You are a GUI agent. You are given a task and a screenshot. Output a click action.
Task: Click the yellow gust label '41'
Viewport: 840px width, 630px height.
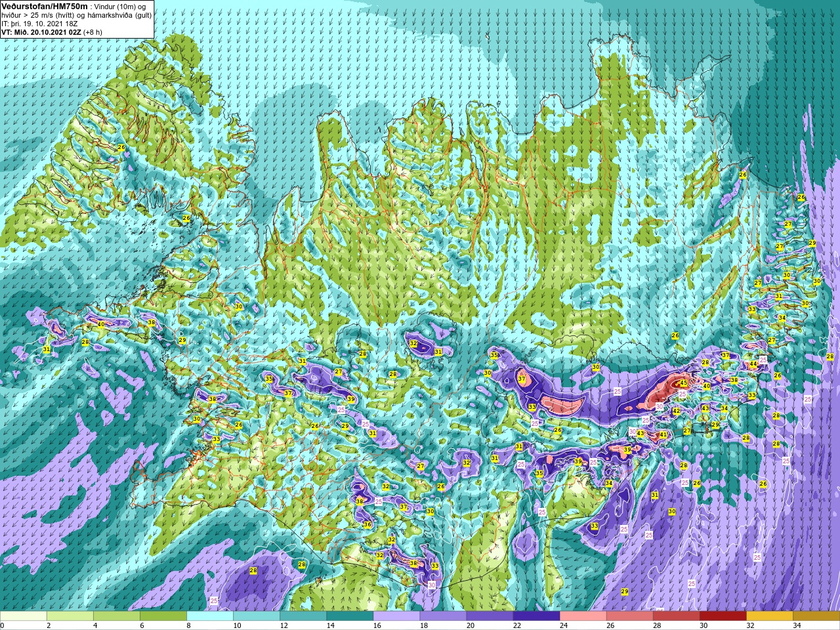point(663,434)
